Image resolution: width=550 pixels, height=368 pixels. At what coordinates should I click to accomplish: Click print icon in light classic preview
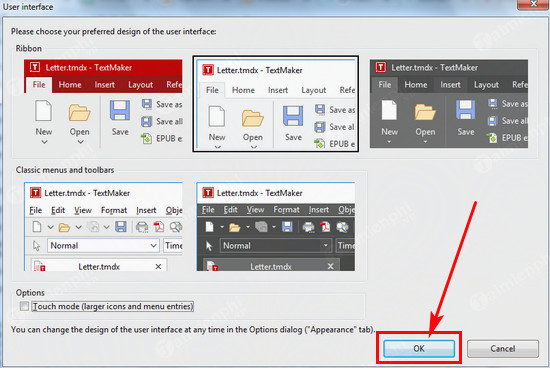[142, 227]
